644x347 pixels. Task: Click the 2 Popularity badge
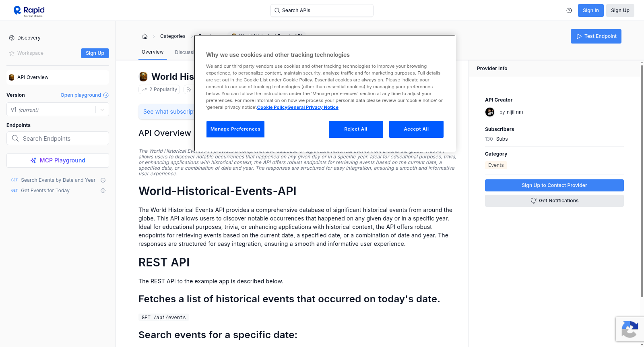pyautogui.click(x=159, y=89)
